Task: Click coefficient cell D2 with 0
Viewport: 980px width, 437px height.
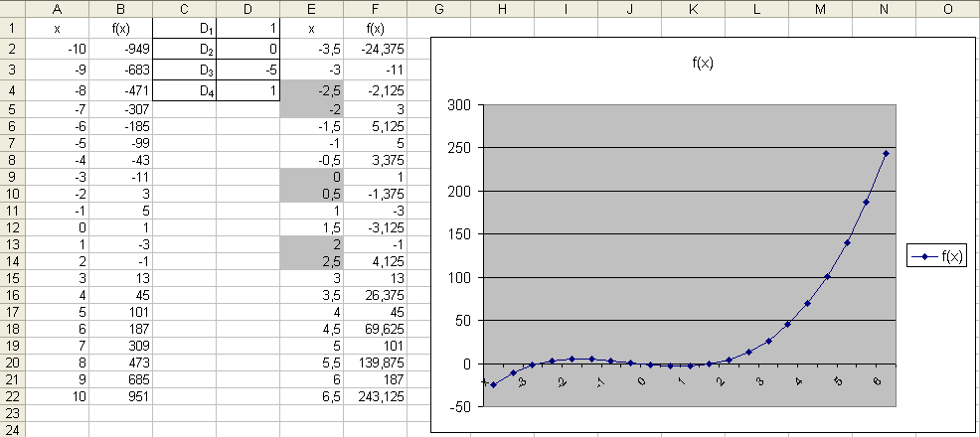Action: coord(248,49)
